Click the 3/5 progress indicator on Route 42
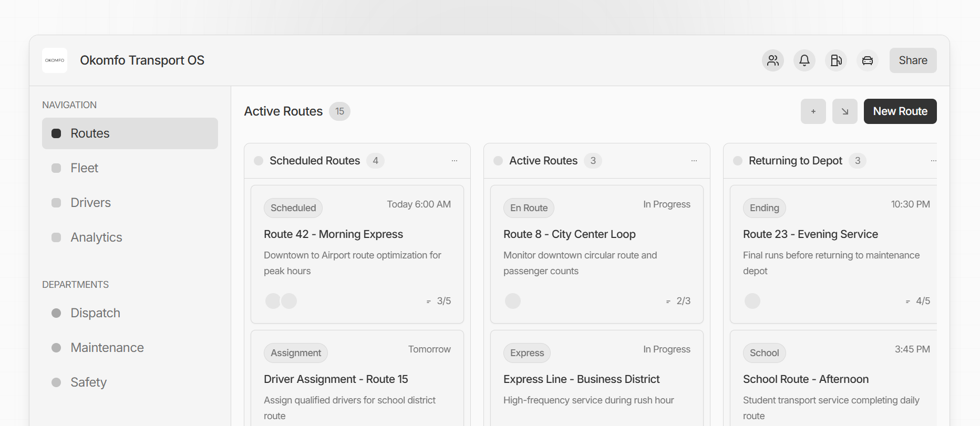 click(439, 301)
